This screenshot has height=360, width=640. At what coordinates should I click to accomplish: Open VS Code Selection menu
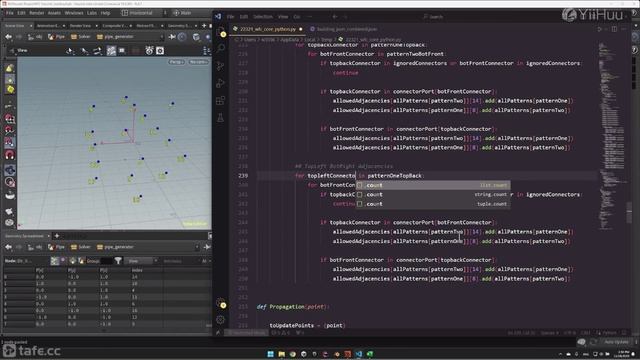(263, 17)
